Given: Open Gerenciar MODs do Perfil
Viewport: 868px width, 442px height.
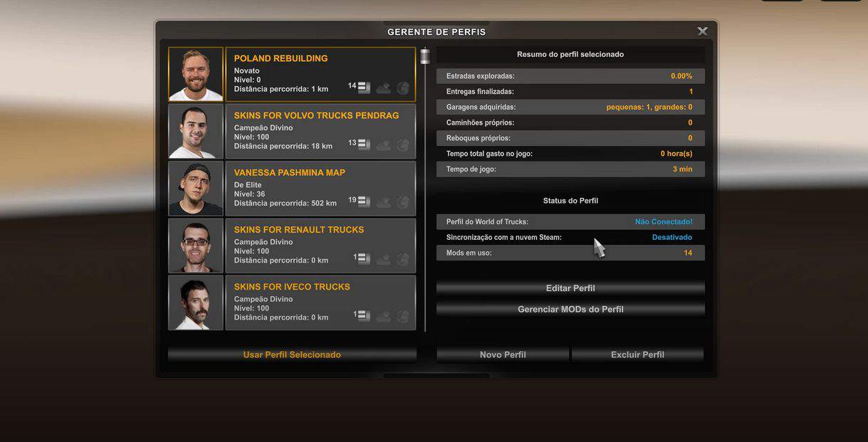Looking at the screenshot, I should pos(570,310).
